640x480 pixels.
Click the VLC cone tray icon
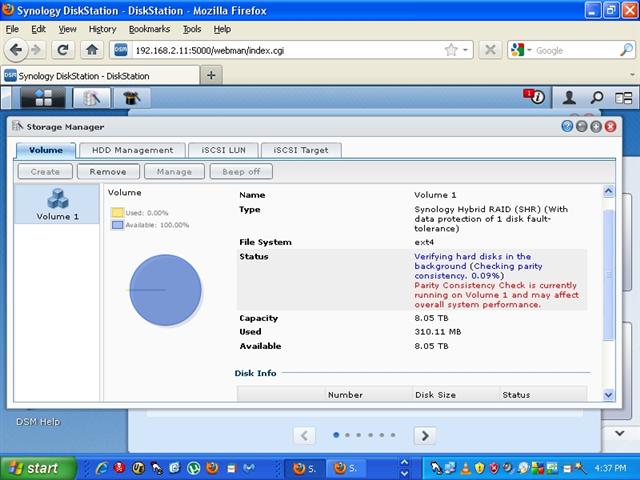pyautogui.click(x=465, y=468)
